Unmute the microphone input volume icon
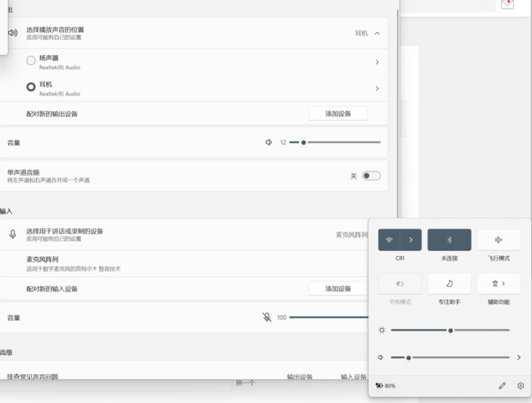 [267, 317]
